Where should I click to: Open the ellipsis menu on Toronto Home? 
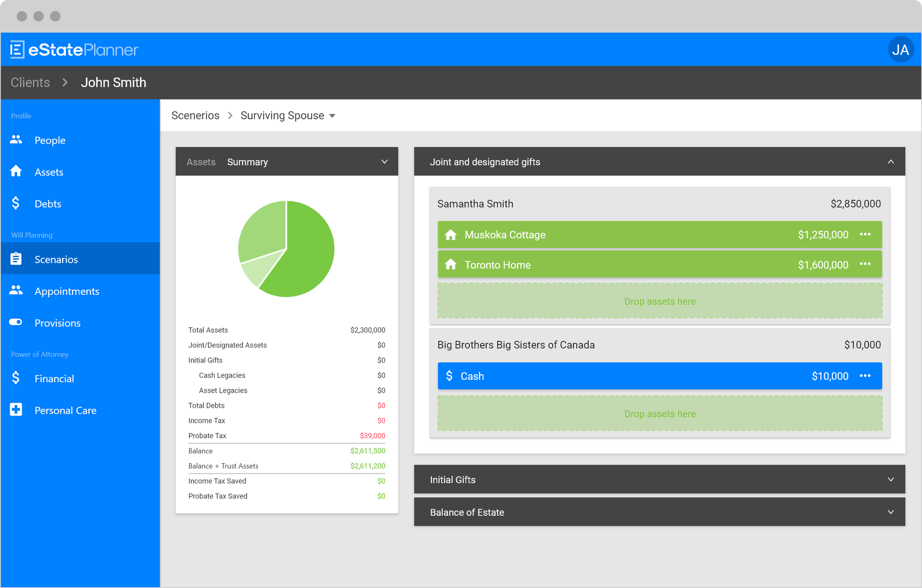(x=866, y=264)
